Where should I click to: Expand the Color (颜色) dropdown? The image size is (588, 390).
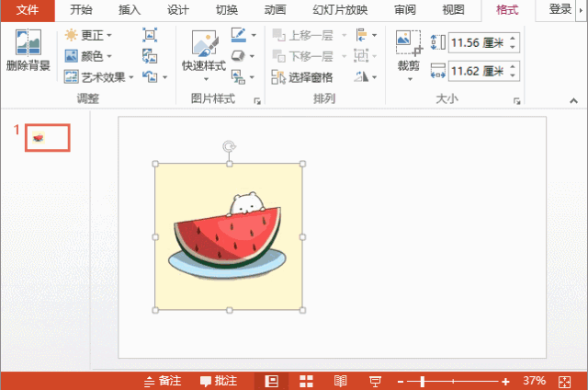point(89,56)
